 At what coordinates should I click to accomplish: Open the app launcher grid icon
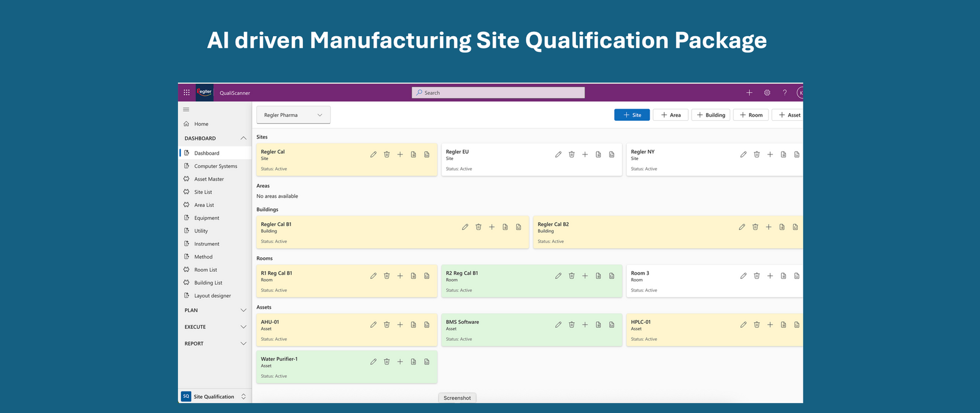point(186,92)
